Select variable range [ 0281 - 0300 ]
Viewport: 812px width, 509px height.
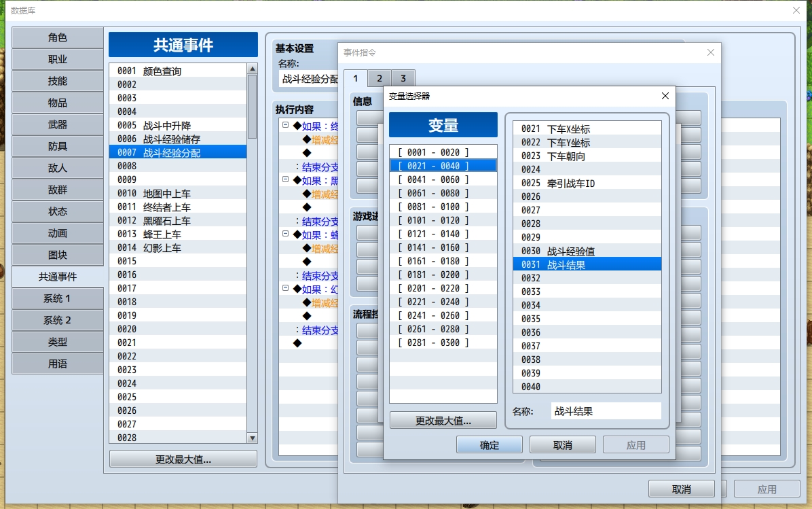point(443,343)
